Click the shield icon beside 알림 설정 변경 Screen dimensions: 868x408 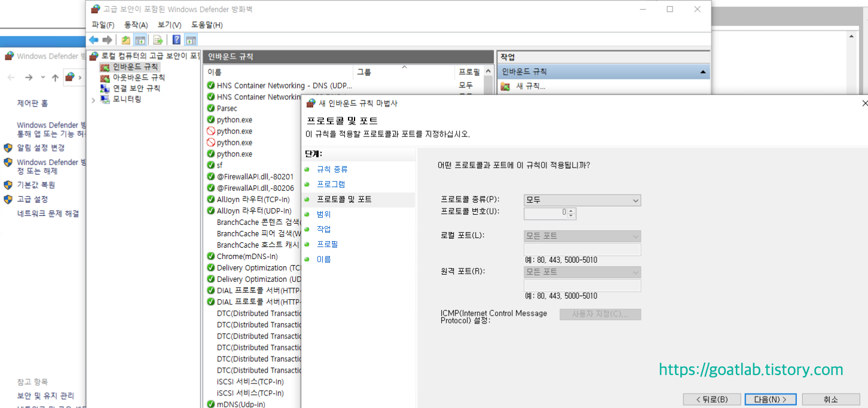8,148
